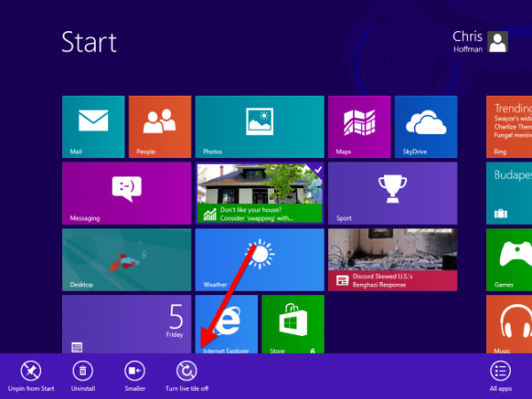Open the Bing Trending tile
The width and height of the screenshot is (532, 399).
[509, 127]
